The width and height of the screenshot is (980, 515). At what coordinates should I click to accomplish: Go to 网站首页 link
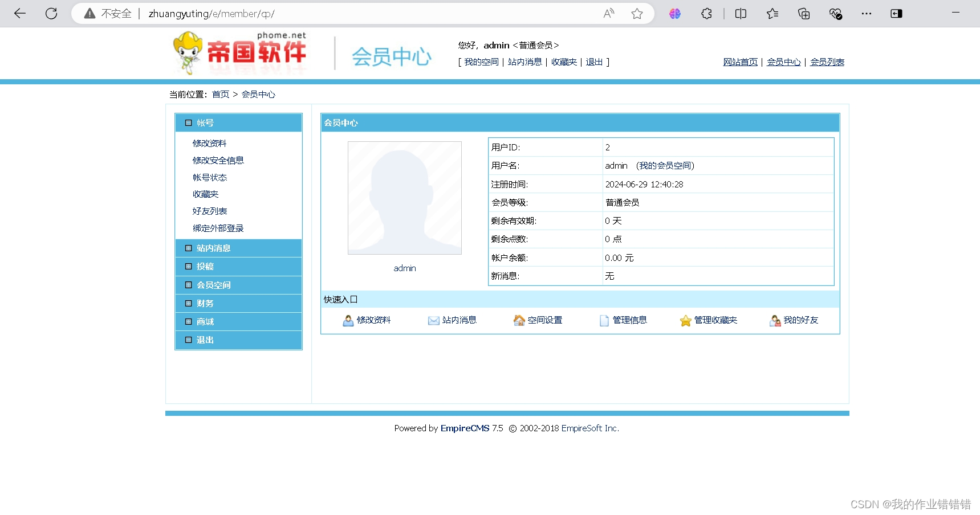(x=740, y=62)
